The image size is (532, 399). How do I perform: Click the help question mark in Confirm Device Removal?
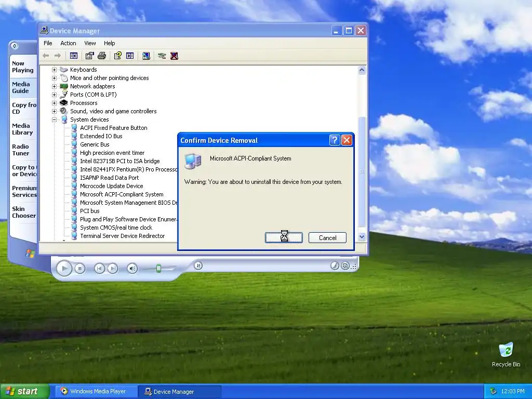pyautogui.click(x=335, y=140)
